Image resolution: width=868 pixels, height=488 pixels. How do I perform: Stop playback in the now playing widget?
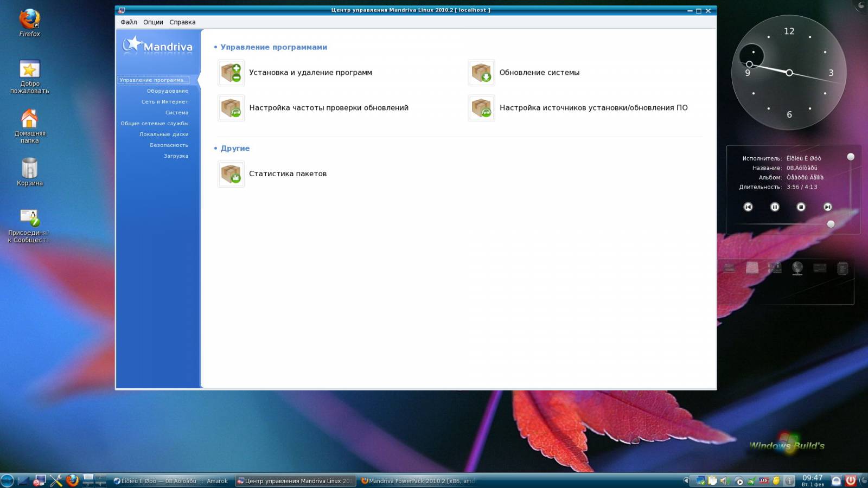coord(801,207)
